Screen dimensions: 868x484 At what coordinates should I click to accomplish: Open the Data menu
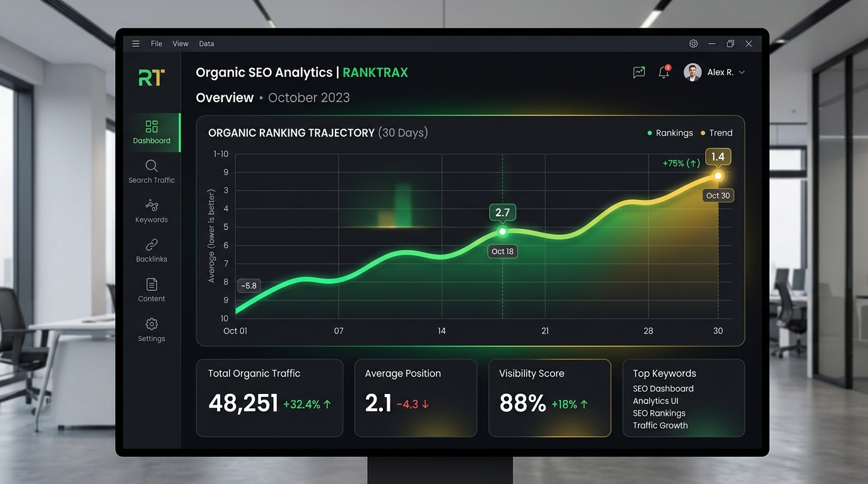[x=206, y=44]
